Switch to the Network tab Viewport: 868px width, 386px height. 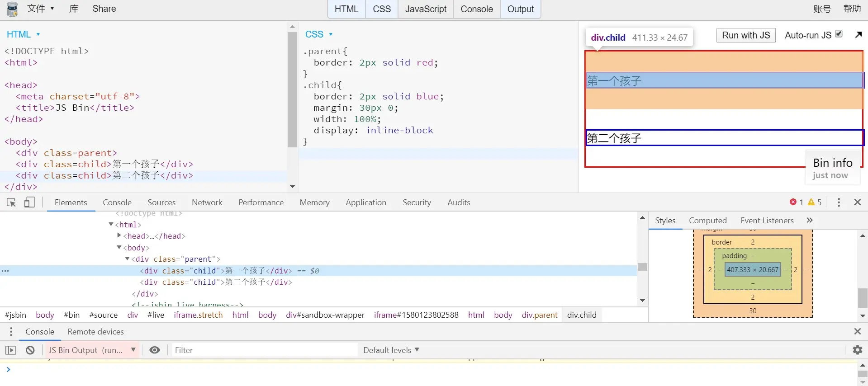207,202
